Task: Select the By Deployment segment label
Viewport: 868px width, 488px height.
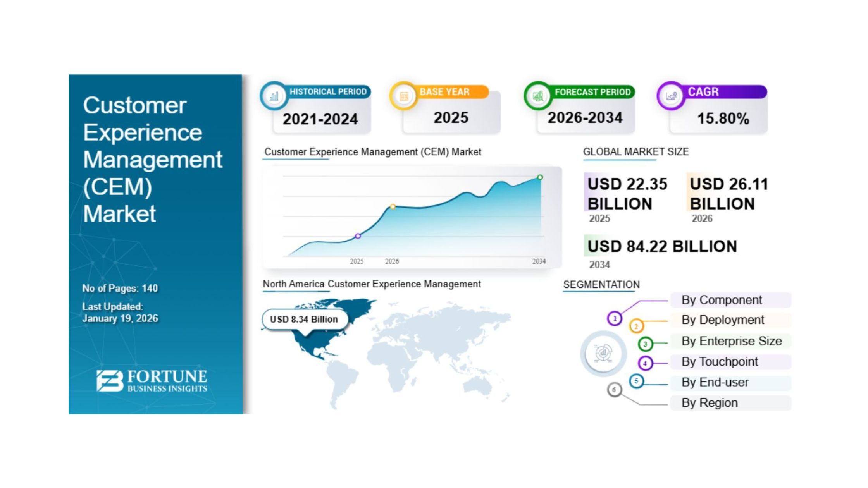Action: pyautogui.click(x=723, y=320)
